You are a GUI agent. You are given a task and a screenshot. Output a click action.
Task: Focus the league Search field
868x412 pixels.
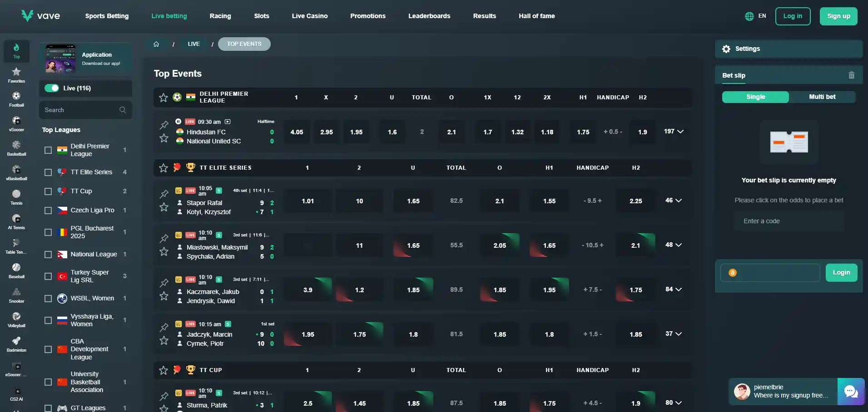click(x=86, y=110)
